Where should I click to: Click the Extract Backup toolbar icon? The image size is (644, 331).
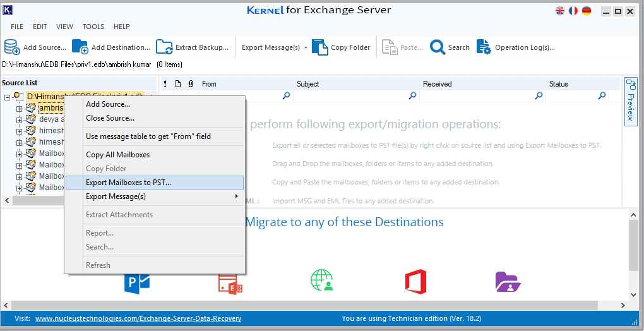164,47
